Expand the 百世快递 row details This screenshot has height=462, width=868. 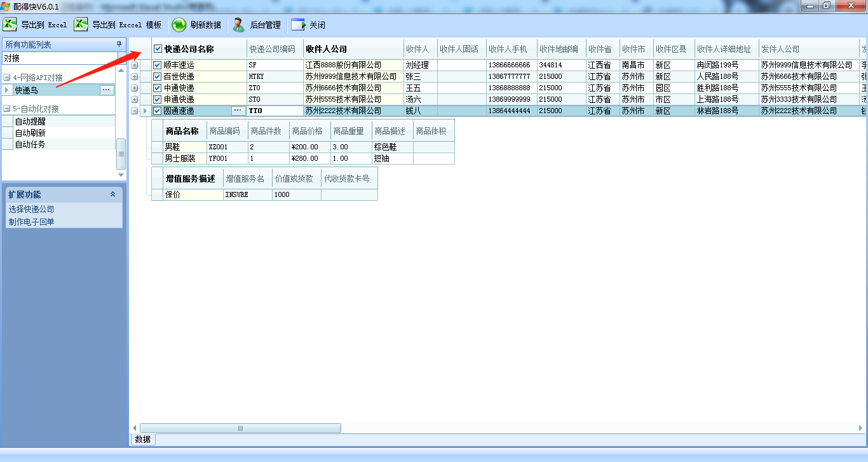pos(135,76)
